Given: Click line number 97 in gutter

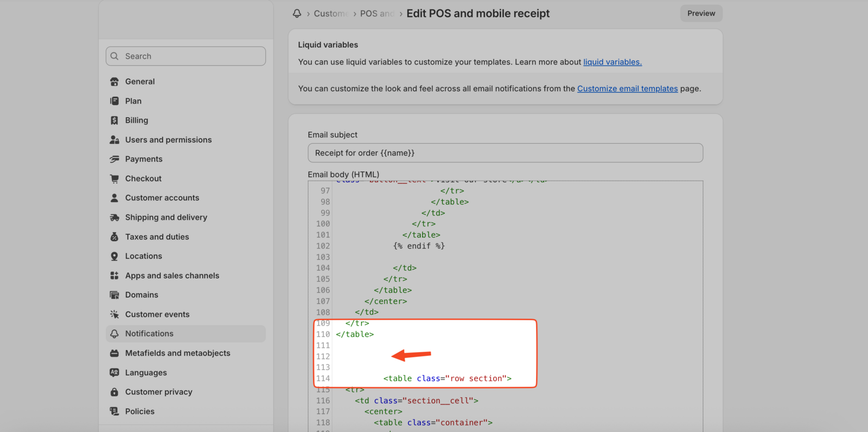Looking at the screenshot, I should 325,191.
